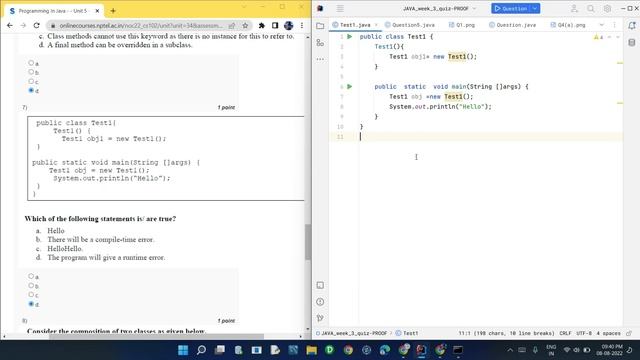This screenshot has height=360, width=640.
Task: Close the Programming In Java tab
Action: click(x=97, y=11)
